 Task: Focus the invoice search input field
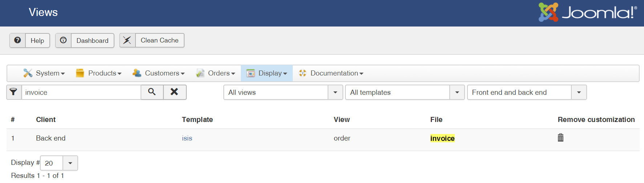click(x=81, y=92)
